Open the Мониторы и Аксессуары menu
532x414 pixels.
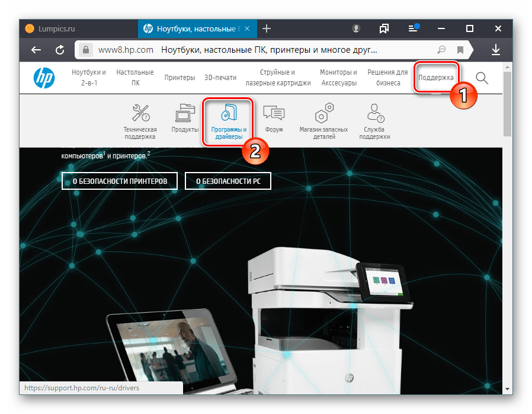[x=339, y=78]
